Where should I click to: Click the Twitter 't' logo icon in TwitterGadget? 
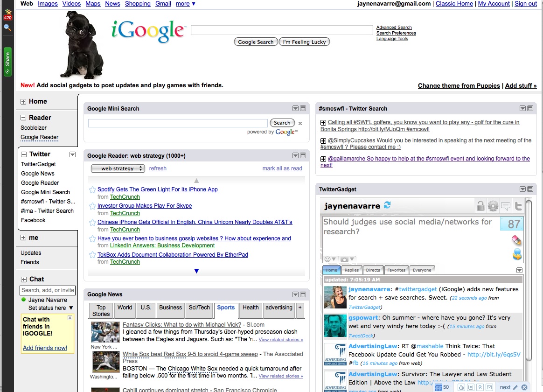point(518,206)
